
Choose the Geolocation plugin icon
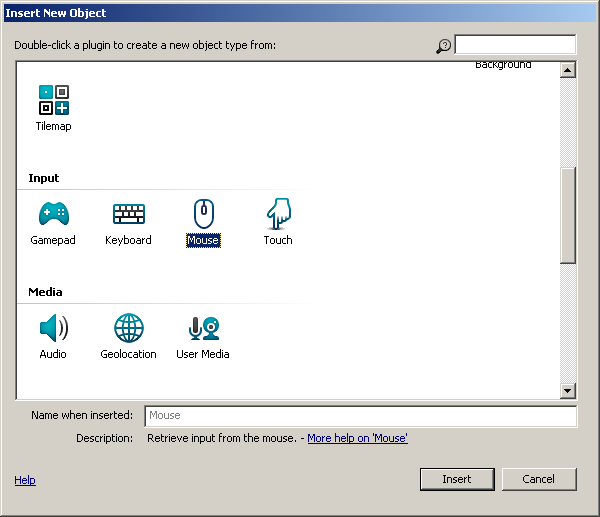[x=129, y=328]
